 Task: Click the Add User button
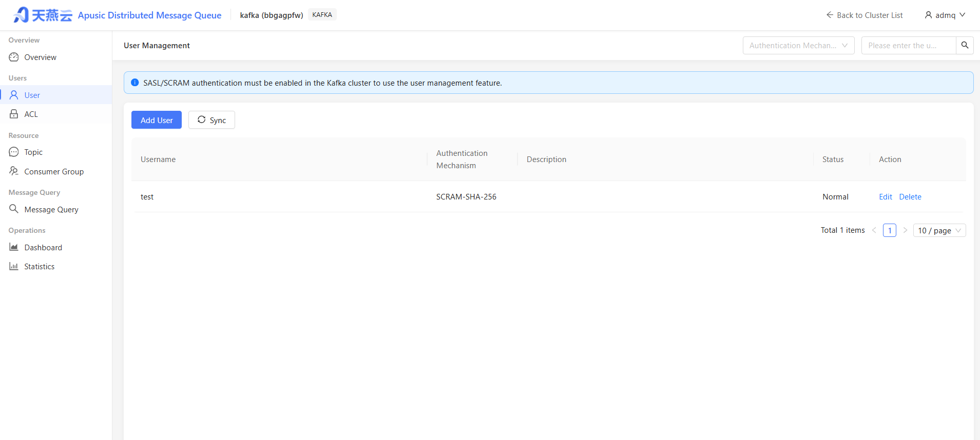(157, 120)
